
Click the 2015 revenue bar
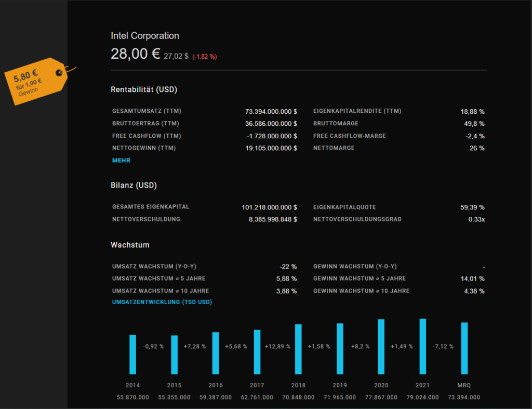[175, 355]
